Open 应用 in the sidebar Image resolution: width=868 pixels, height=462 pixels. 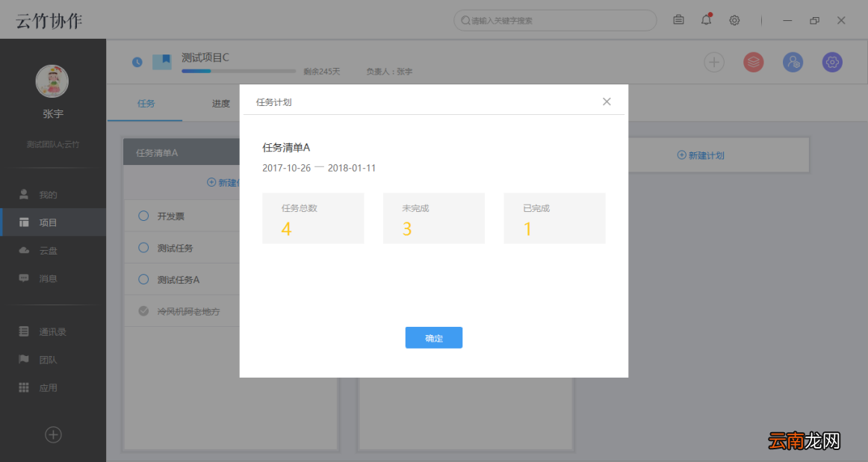[x=52, y=388]
